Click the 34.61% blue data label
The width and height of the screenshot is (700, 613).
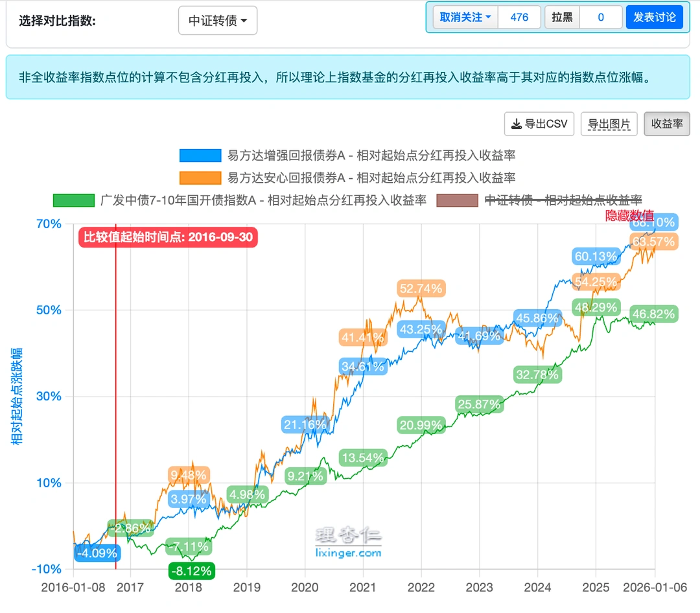363,367
